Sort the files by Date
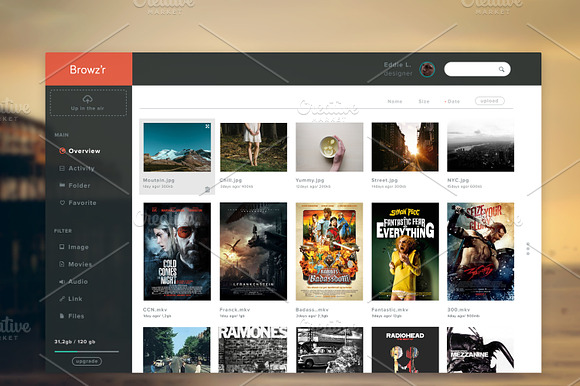 [452, 101]
